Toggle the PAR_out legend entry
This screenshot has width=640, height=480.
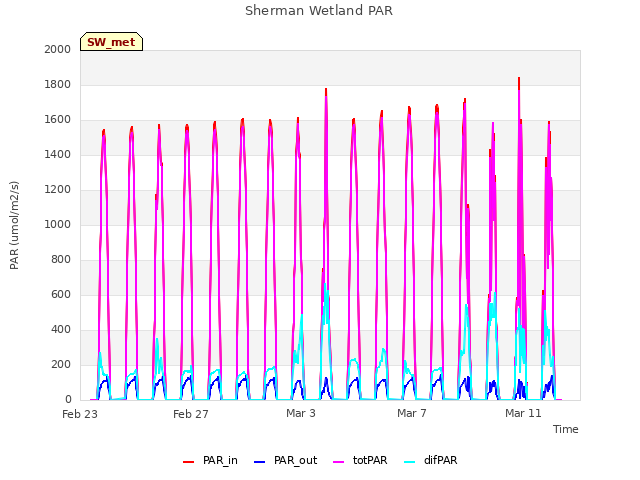click(285, 460)
